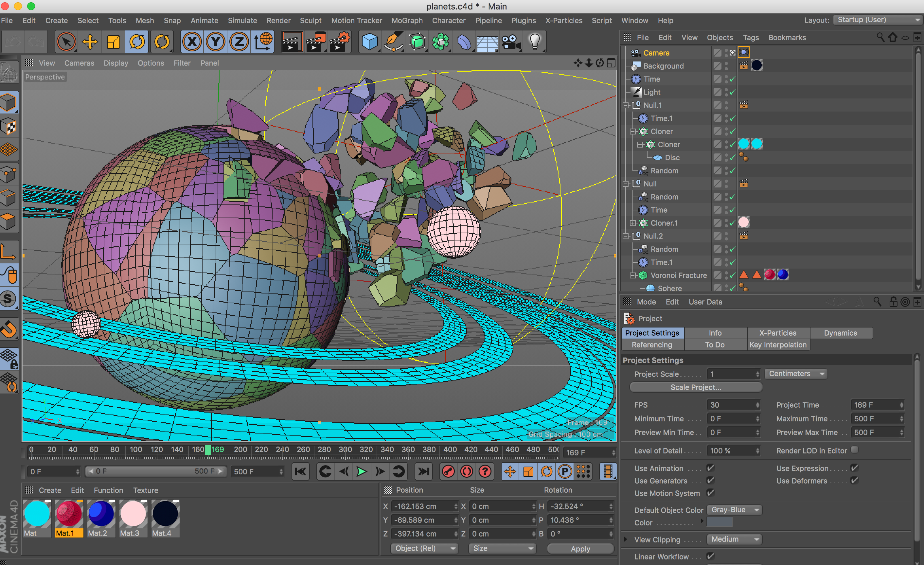Select the Scale tool
This screenshot has height=565, width=924.
(113, 42)
